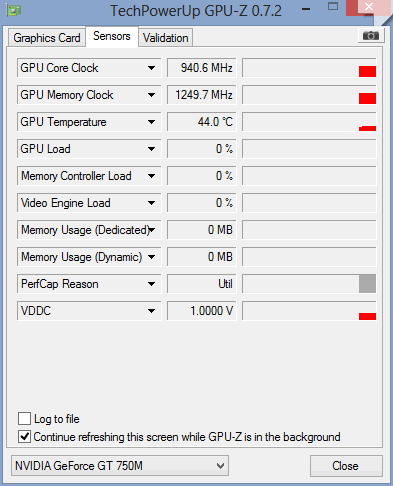Image resolution: width=393 pixels, height=486 pixels.
Task: Uncheck Continue refreshing in background checkbox
Action: click(24, 437)
